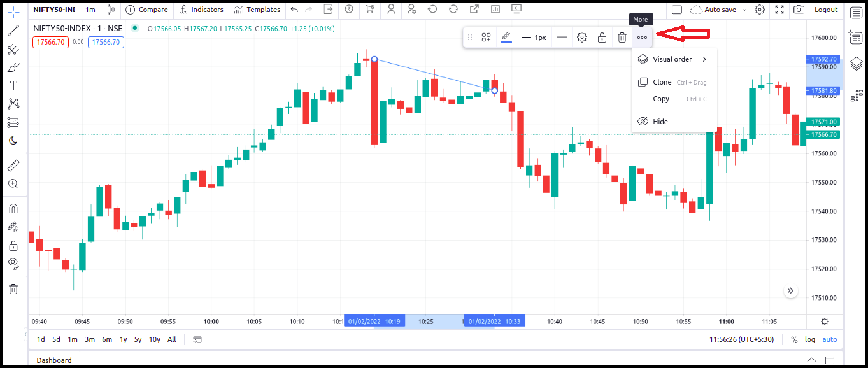Select the 5d date range

click(x=57, y=339)
